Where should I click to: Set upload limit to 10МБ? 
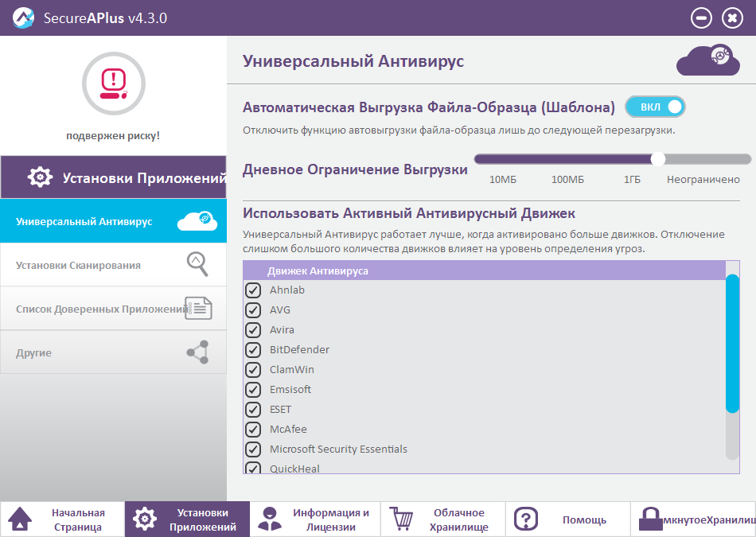coord(502,179)
